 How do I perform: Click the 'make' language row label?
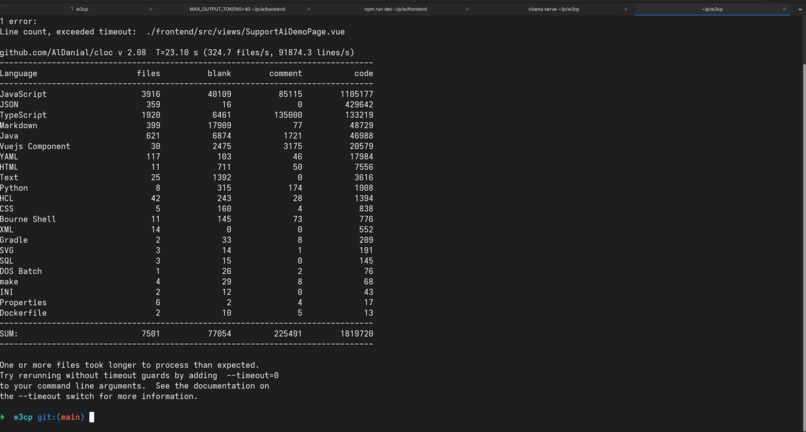tap(9, 282)
